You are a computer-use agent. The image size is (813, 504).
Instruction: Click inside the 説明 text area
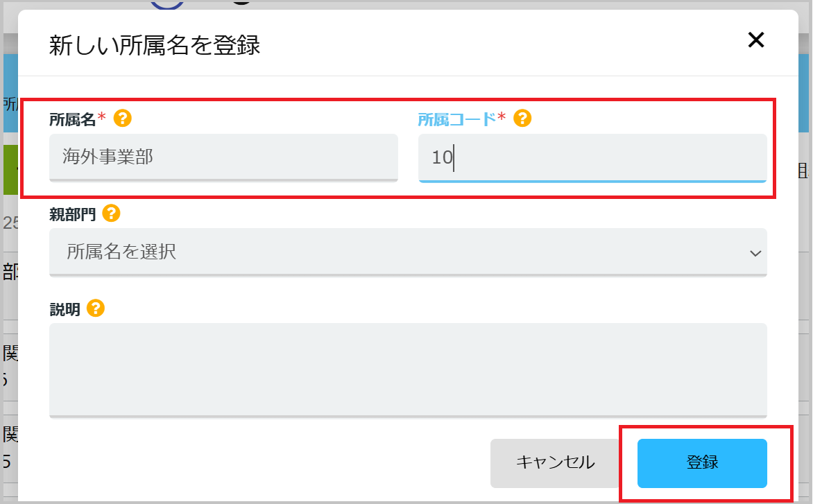coord(408,370)
